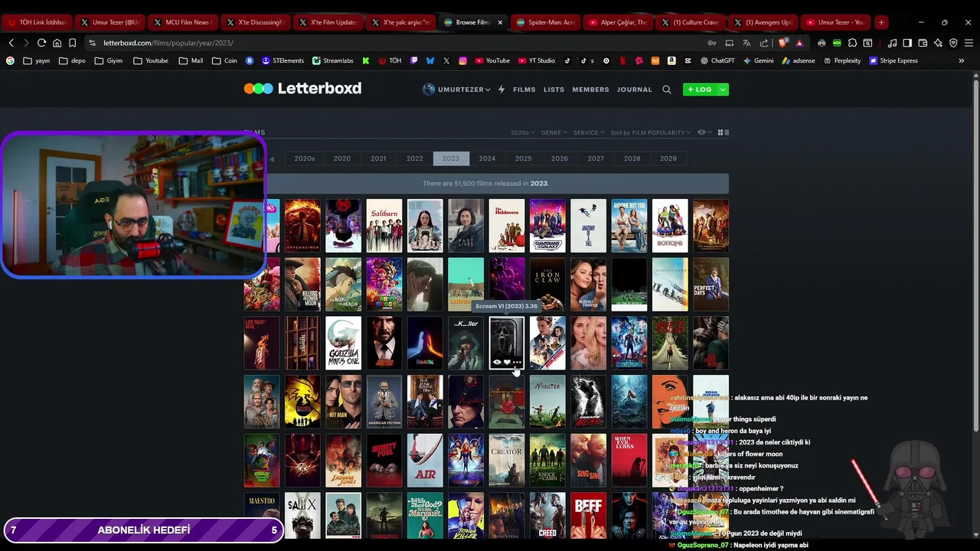Reload the page with the refresh icon
This screenshot has width=980, height=551.
(41, 43)
